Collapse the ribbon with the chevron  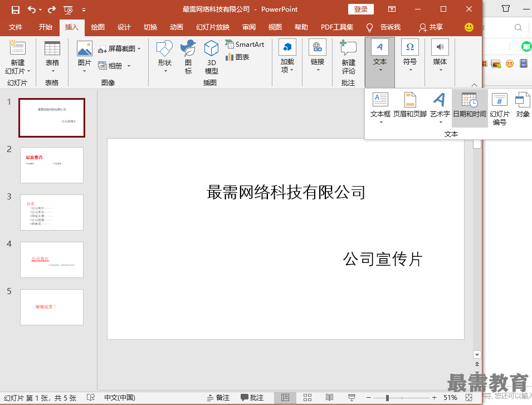coord(474,85)
